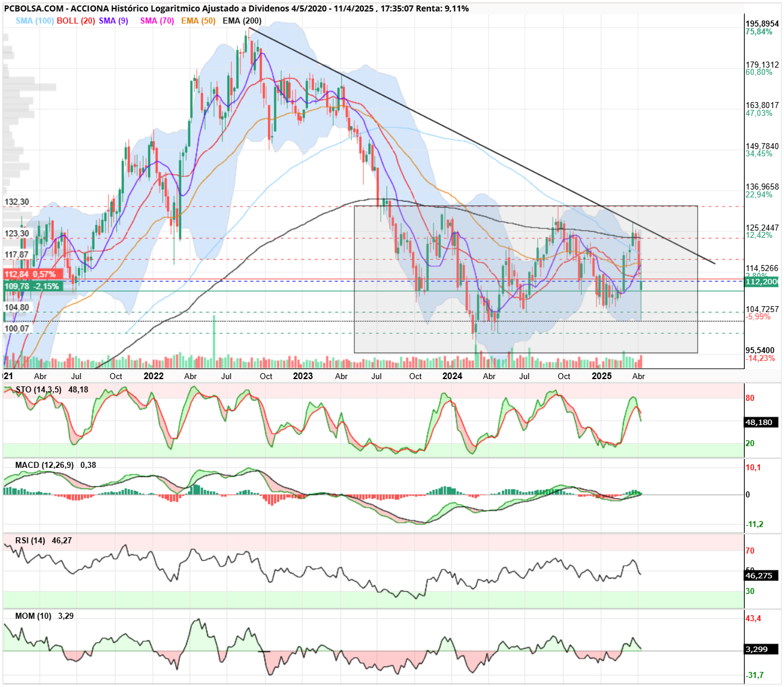Click the 2024 year label on time axis
The height and width of the screenshot is (687, 784).
click(452, 375)
